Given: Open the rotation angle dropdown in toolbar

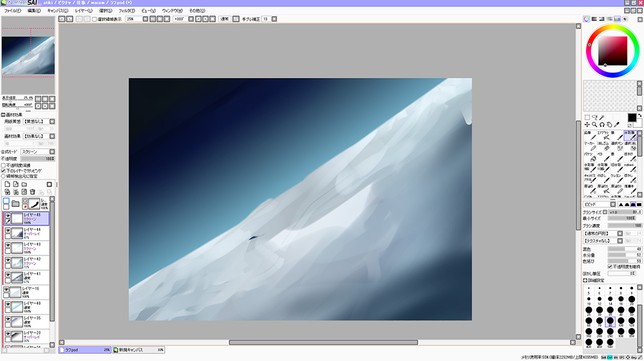Looking at the screenshot, I should point(191,19).
